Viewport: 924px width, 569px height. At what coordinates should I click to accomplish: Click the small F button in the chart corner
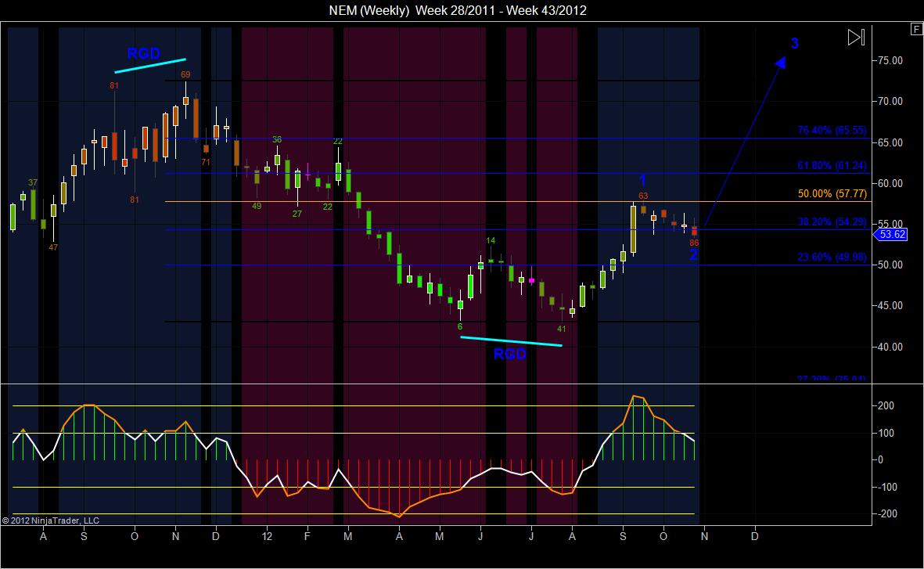916,30
